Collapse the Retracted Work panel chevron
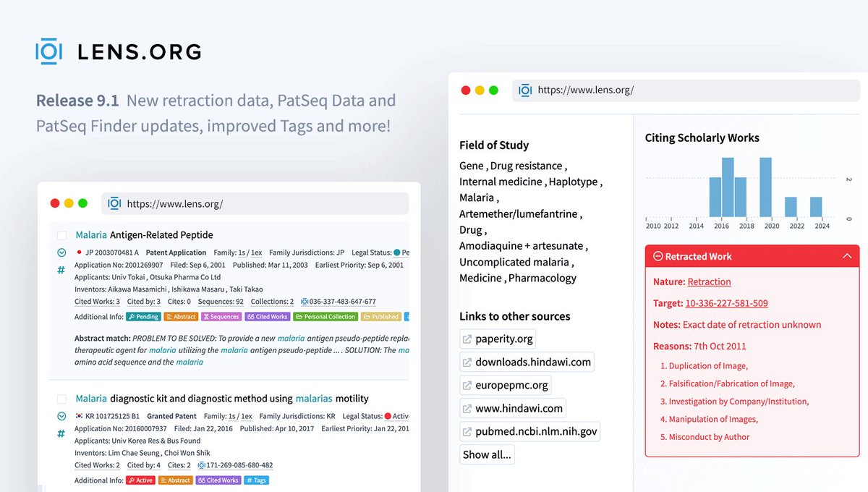Image resolution: width=868 pixels, height=492 pixels. [x=847, y=256]
